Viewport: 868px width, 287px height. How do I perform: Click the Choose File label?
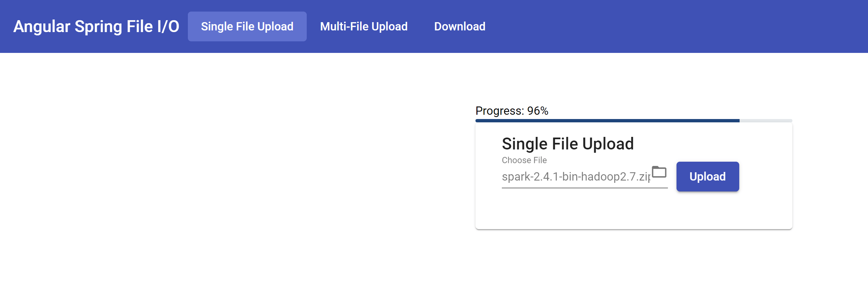click(524, 160)
